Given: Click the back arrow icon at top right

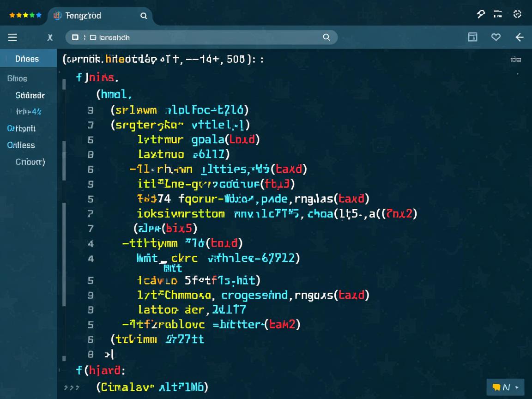Looking at the screenshot, I should click(x=520, y=37).
